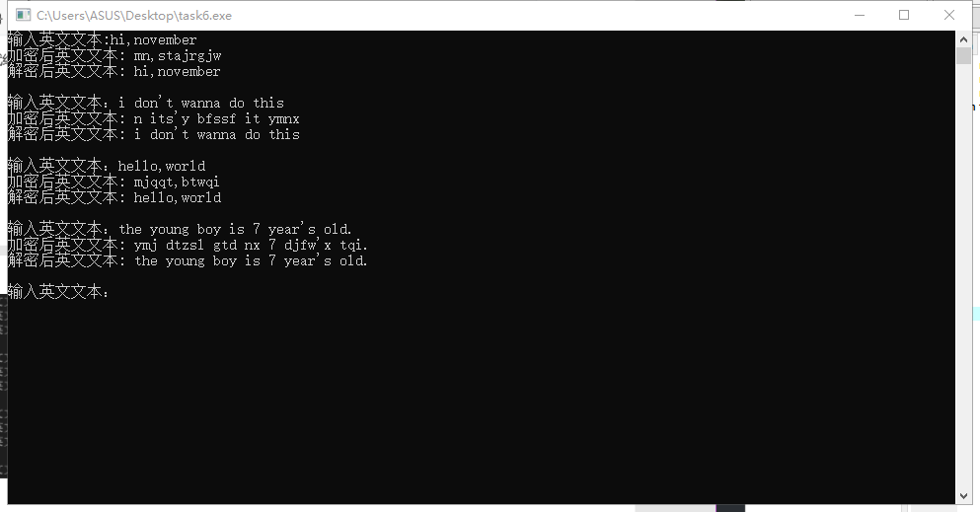Click the vertical scrollbar thumb
Viewport: 980px width, 512px height.
click(963, 55)
